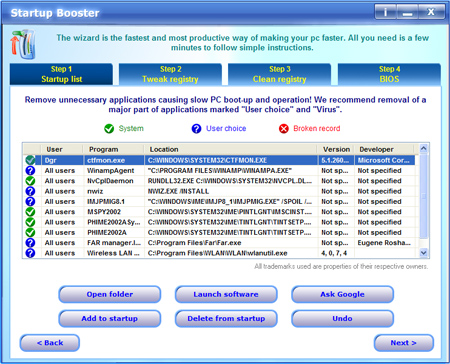Click the red Broken record legend icon
The width and height of the screenshot is (450, 364).
point(284,129)
